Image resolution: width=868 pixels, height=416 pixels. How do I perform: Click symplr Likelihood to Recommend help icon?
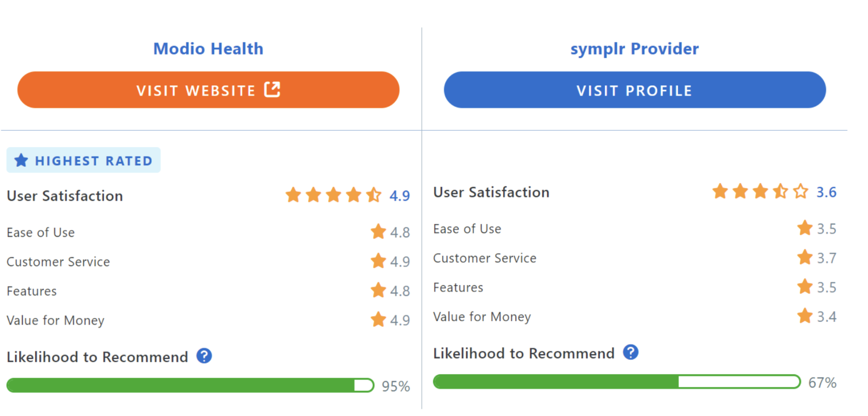pos(630,352)
